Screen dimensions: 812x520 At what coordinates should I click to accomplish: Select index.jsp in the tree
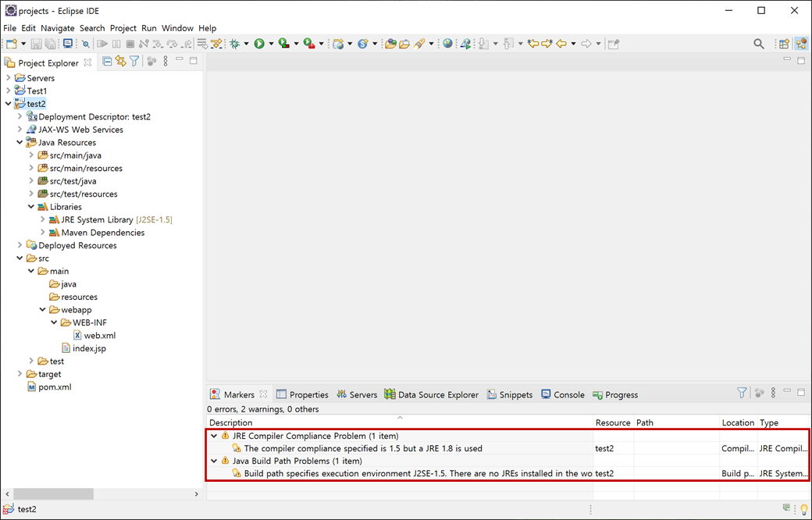(x=84, y=348)
